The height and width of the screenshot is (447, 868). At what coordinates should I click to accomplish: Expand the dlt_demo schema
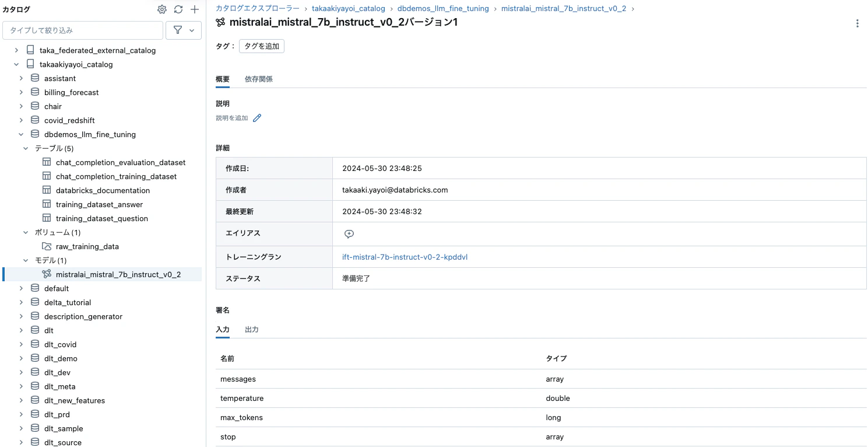21,358
